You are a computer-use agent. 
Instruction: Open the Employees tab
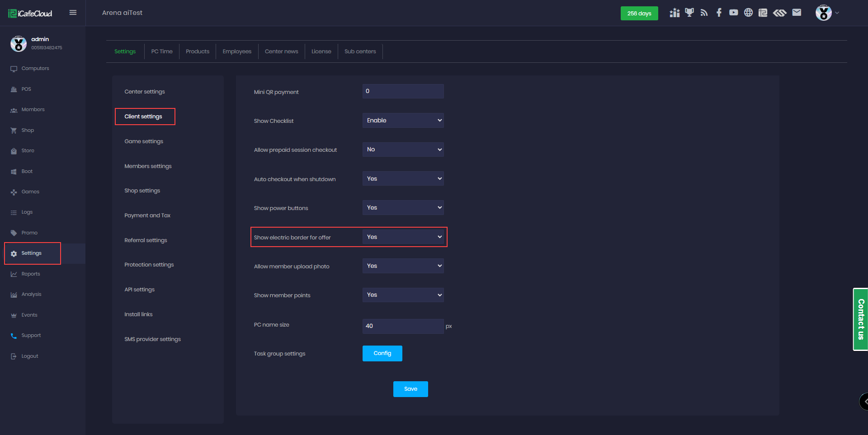237,51
